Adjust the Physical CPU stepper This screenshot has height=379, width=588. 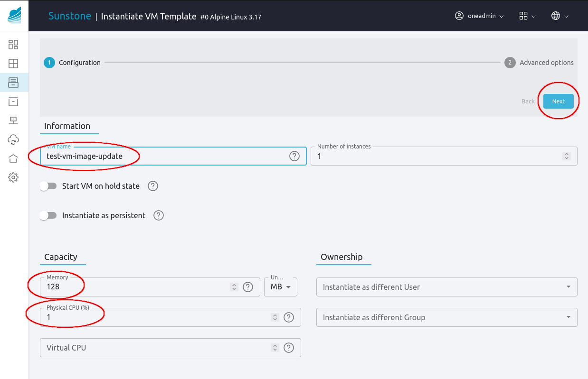point(275,317)
